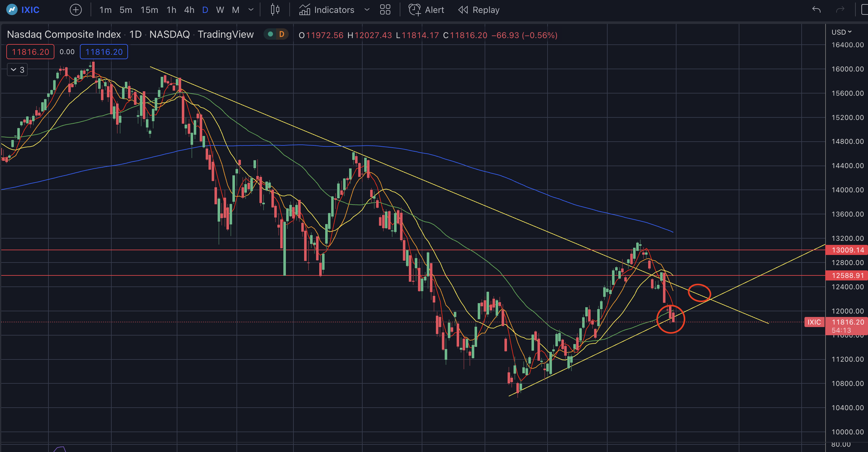Open favorite indicators dropdown arrow
The image size is (868, 452).
367,10
